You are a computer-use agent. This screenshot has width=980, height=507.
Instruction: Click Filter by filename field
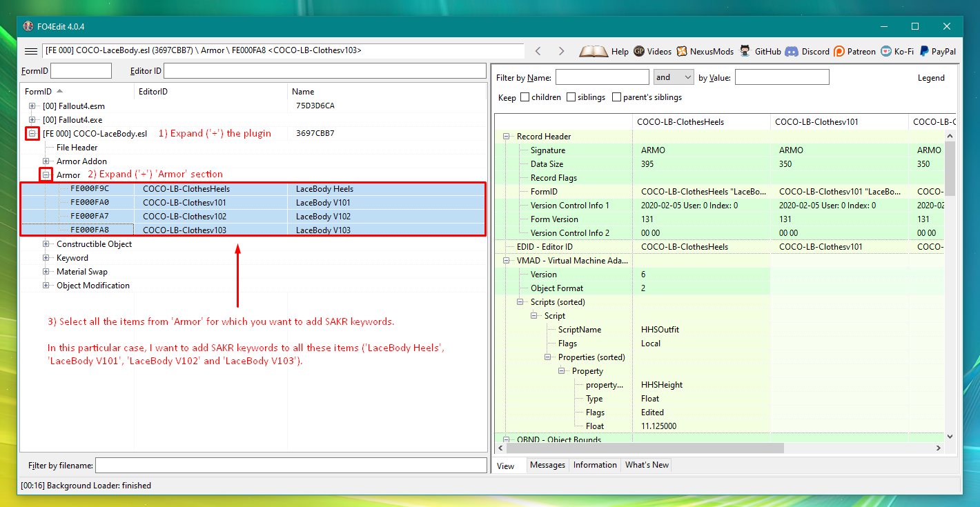click(x=291, y=465)
